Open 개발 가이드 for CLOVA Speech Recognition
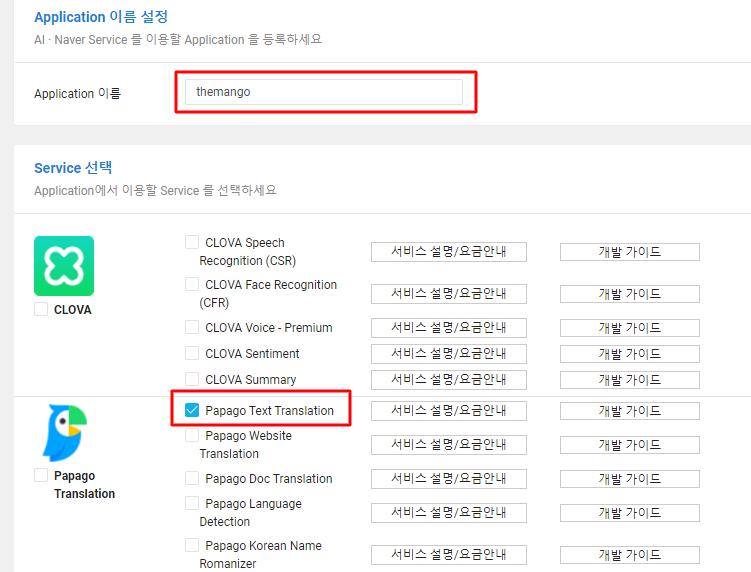The height and width of the screenshot is (572, 751). (x=630, y=252)
